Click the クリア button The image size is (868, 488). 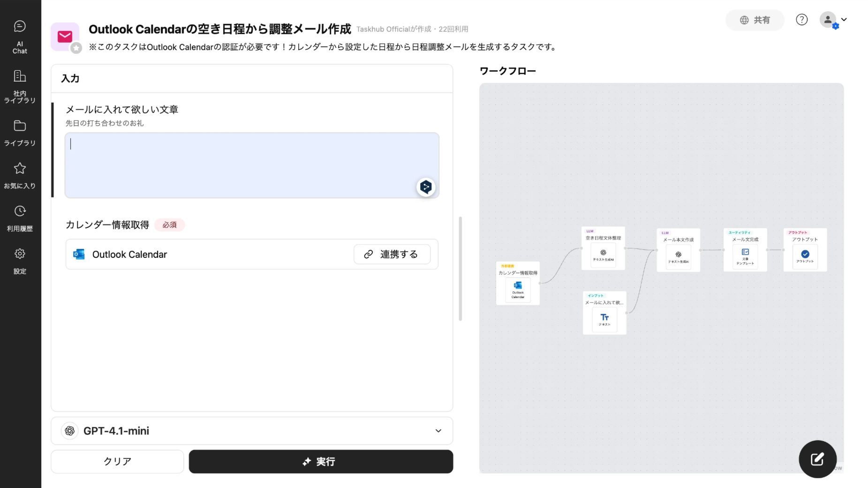click(117, 461)
